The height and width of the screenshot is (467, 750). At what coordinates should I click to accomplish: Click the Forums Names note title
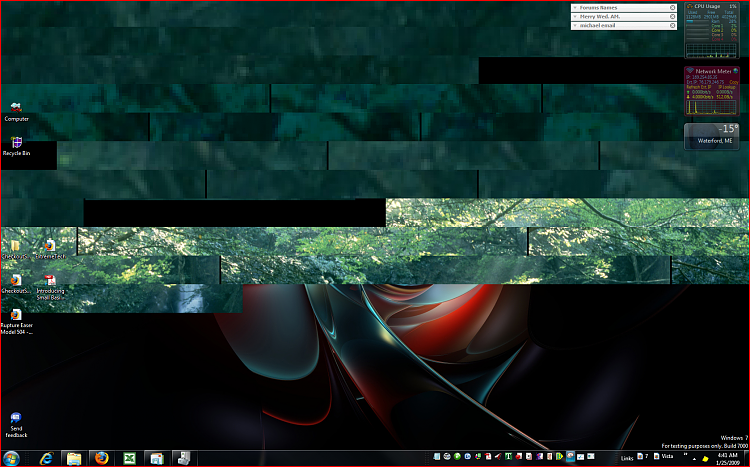click(598, 8)
